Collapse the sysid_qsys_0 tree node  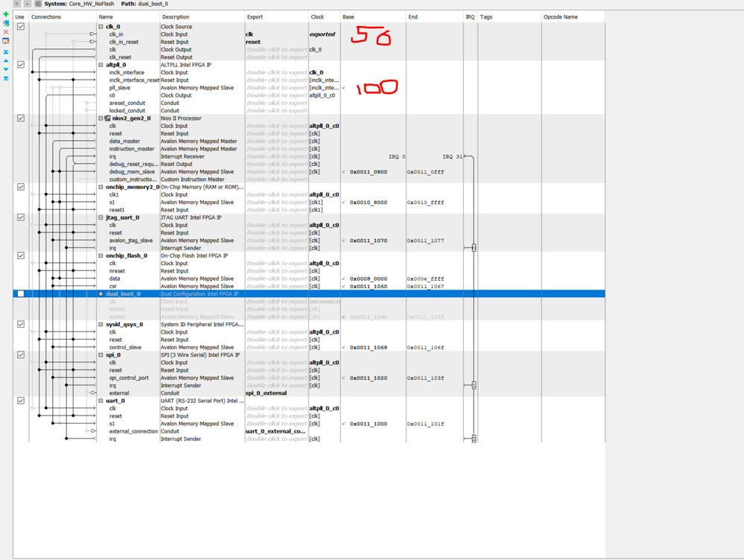click(x=101, y=324)
